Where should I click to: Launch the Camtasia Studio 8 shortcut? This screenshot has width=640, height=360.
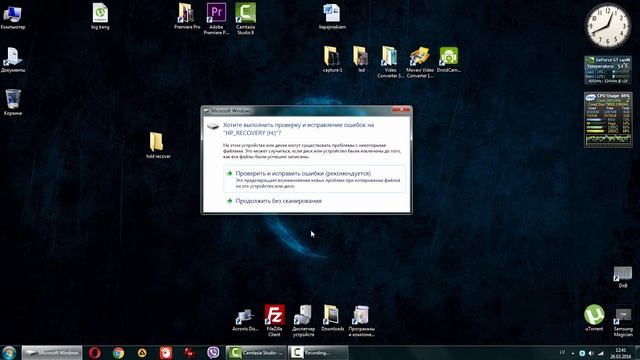(x=245, y=18)
